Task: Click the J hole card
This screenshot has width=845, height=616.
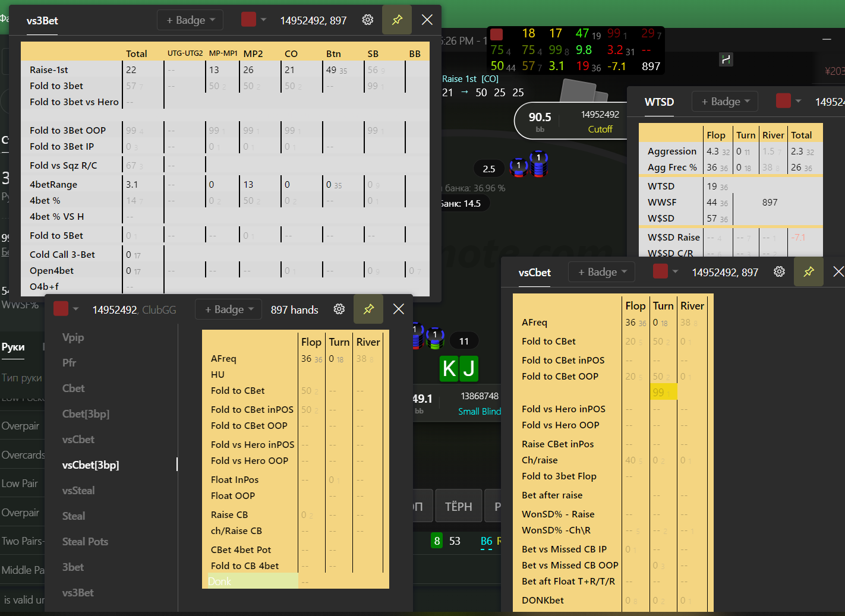Action: pos(469,369)
